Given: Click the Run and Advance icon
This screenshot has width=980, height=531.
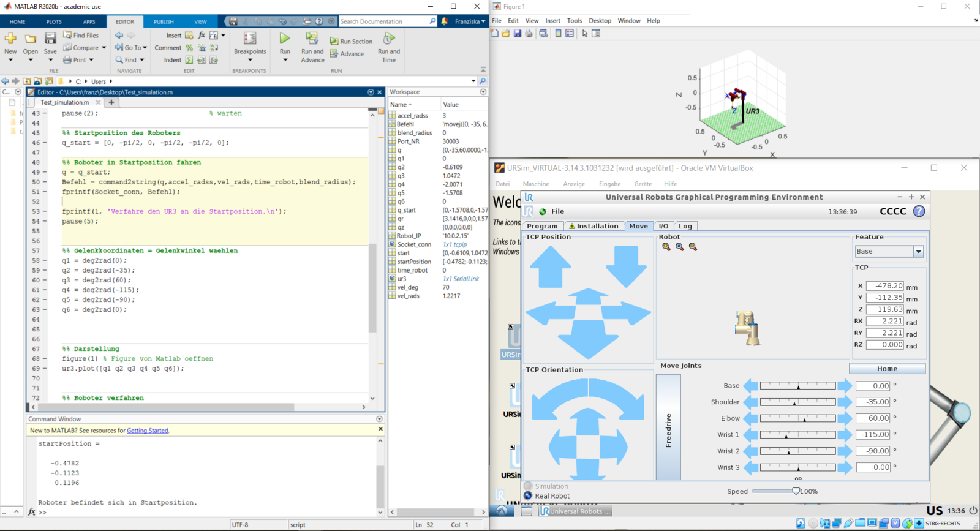Looking at the screenshot, I should click(x=312, y=40).
